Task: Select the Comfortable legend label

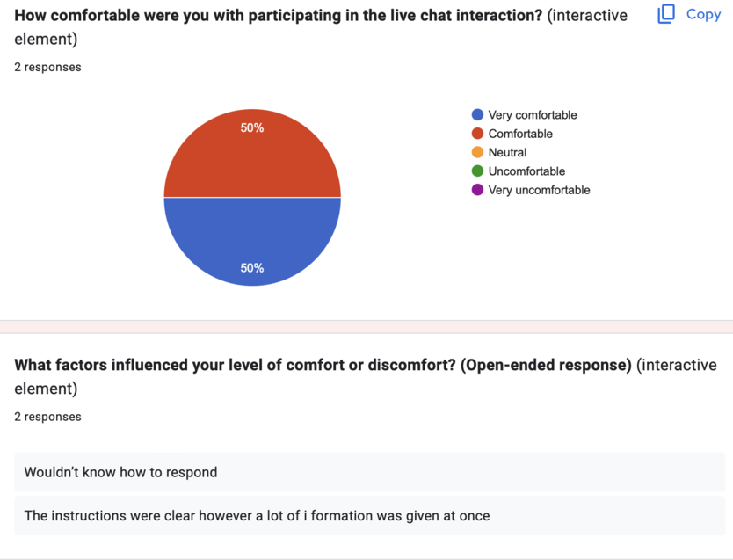Action: (x=520, y=134)
